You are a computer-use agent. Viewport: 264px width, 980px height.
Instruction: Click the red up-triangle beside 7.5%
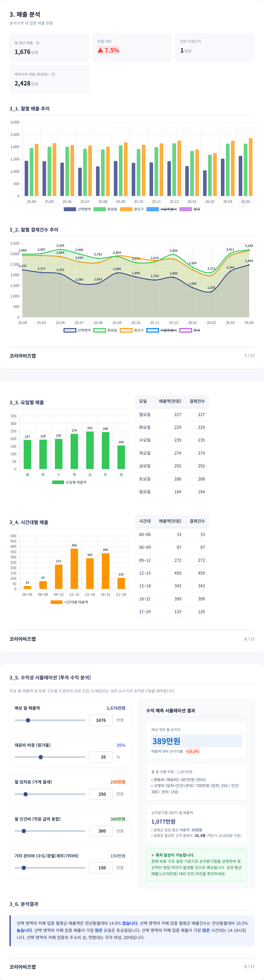point(100,50)
